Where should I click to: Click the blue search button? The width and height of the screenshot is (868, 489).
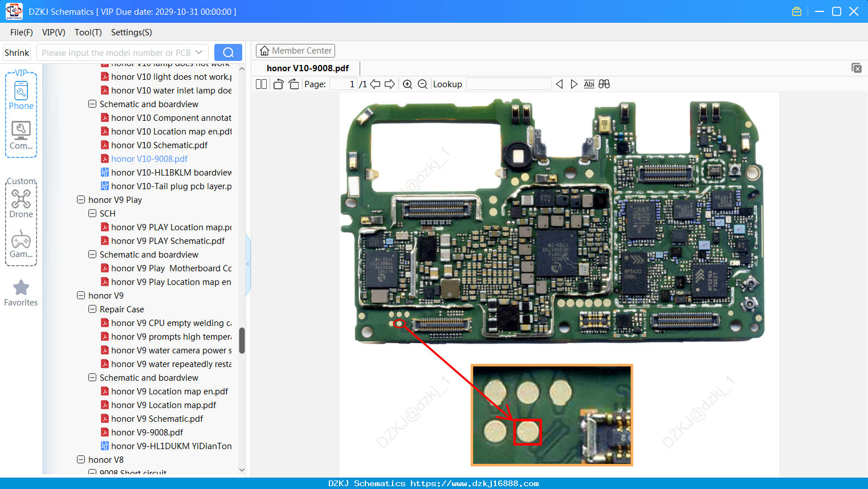click(x=228, y=52)
